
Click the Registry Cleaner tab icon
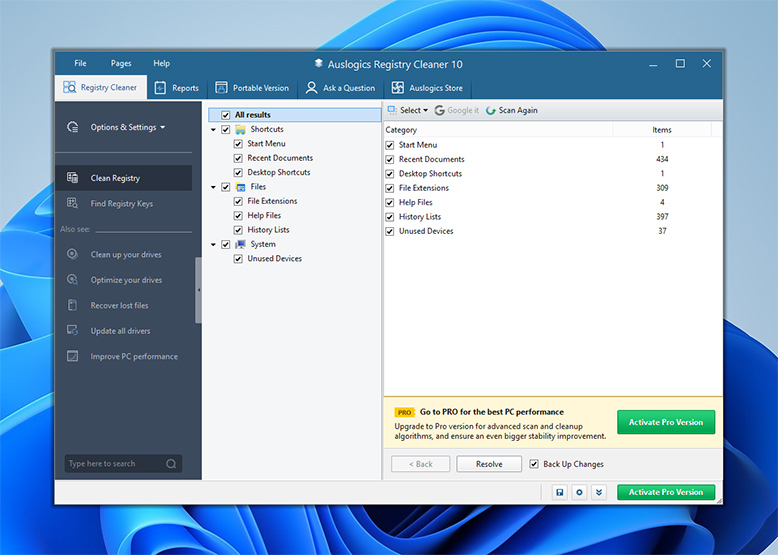69,87
